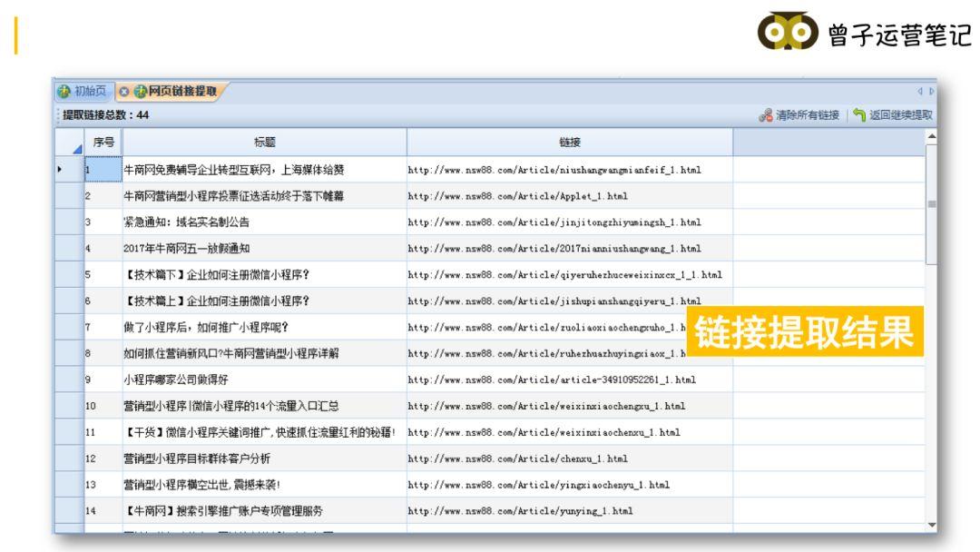Click scrollbar down arrow

(x=931, y=525)
